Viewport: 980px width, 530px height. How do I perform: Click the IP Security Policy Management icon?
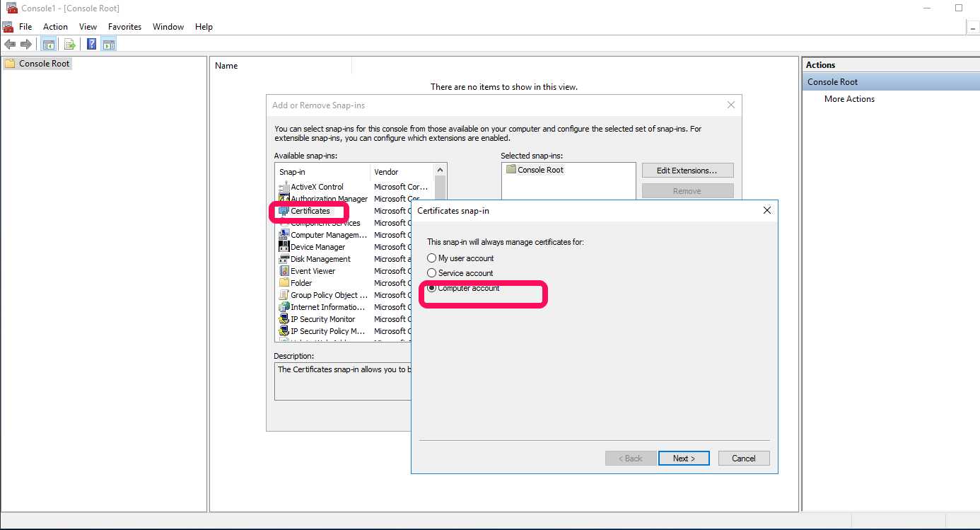click(284, 331)
